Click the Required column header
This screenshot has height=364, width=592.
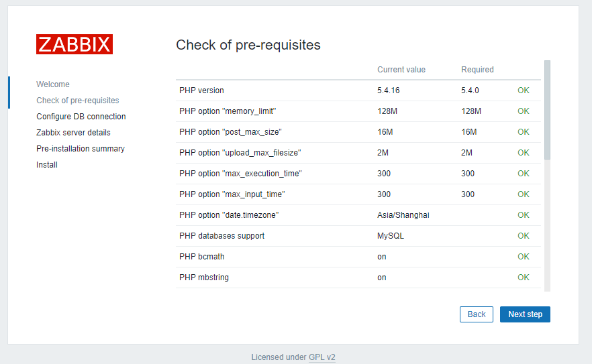477,70
